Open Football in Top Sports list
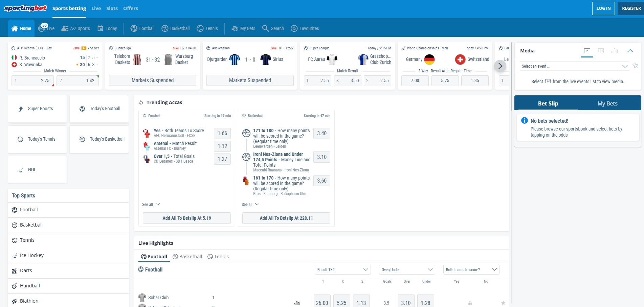 [68, 210]
